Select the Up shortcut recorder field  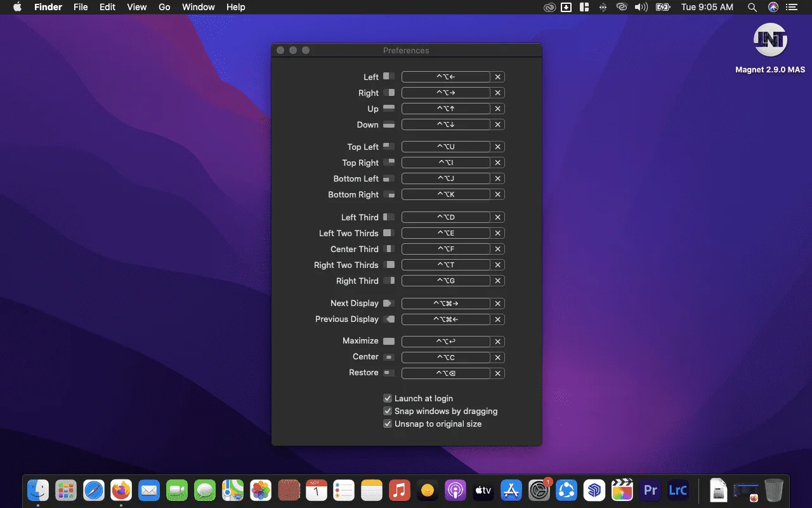446,109
